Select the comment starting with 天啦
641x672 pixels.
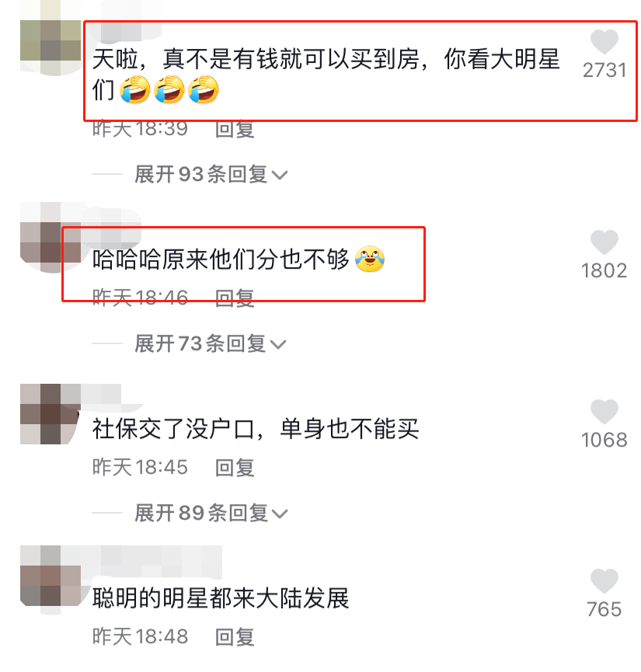(326, 75)
